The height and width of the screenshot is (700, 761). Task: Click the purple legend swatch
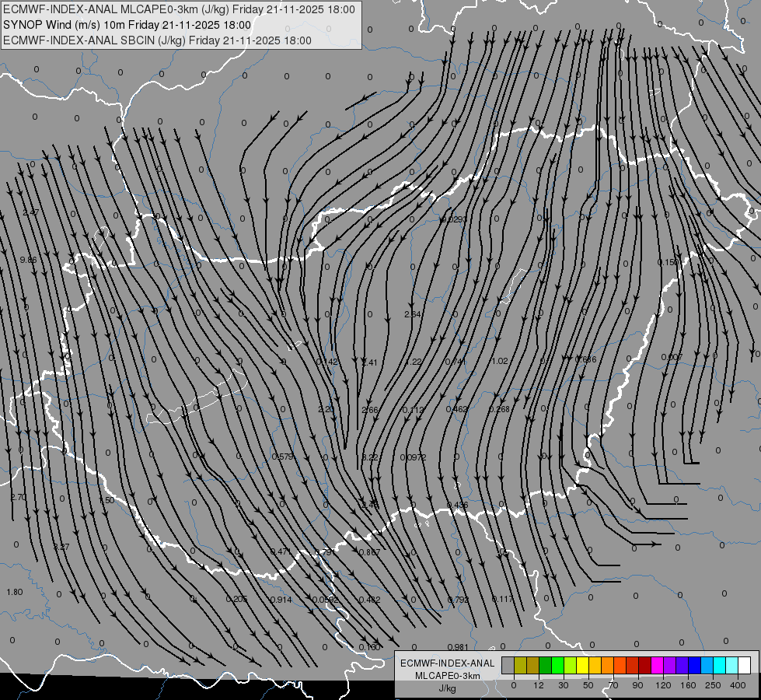[x=670, y=665]
